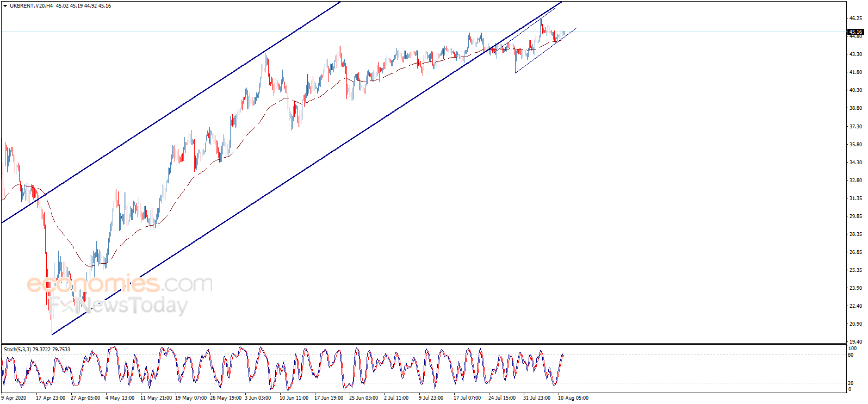The image size is (868, 404).
Task: Click the 11 May 21:00 time label
Action: click(x=156, y=398)
